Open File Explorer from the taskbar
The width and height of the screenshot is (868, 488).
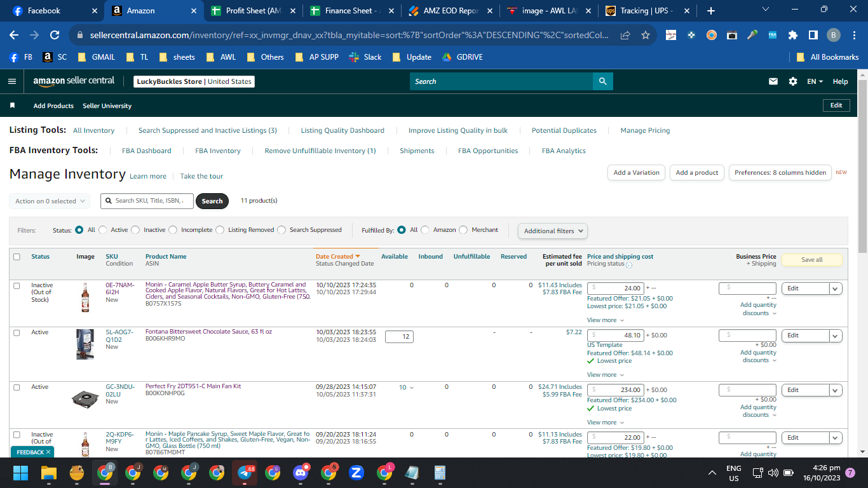pyautogui.click(x=49, y=473)
